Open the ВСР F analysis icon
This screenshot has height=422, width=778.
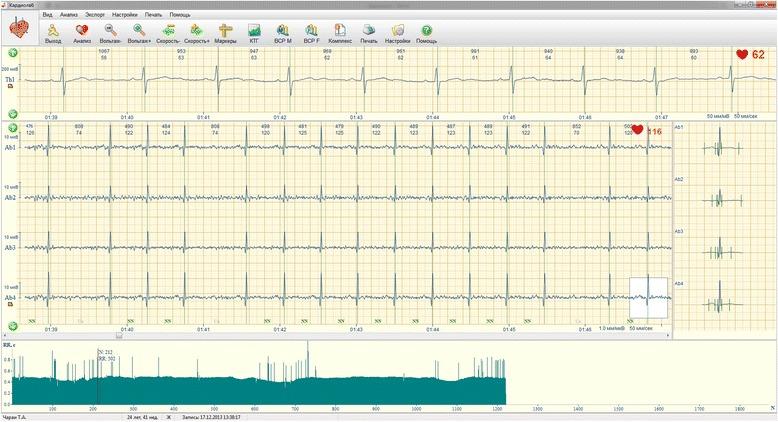click(x=312, y=32)
